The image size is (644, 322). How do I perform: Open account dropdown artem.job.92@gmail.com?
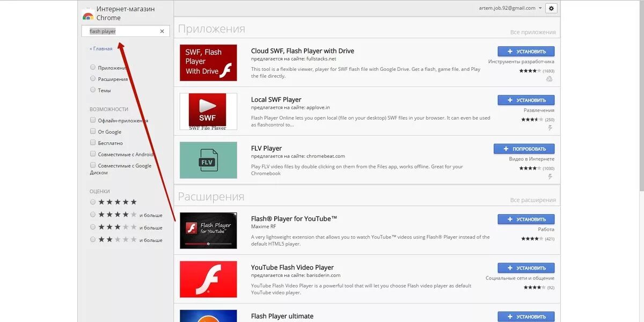(510, 8)
